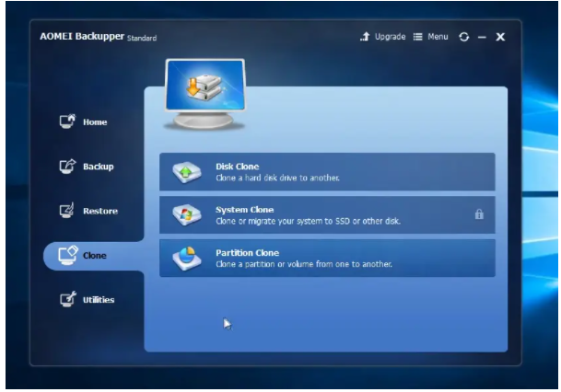Viewport: 561px width, 392px height.
Task: Click the Partition Clone pie-chart icon
Action: click(x=187, y=259)
